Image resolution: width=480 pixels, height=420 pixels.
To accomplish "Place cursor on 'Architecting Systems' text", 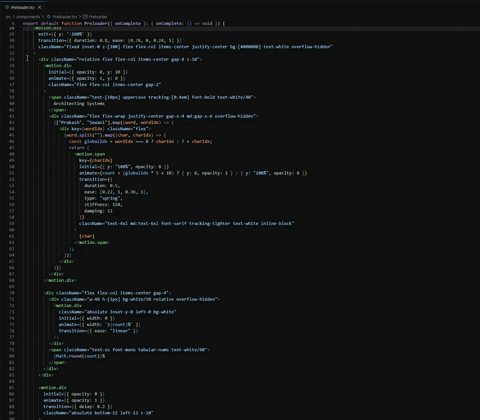I will tap(79, 104).
